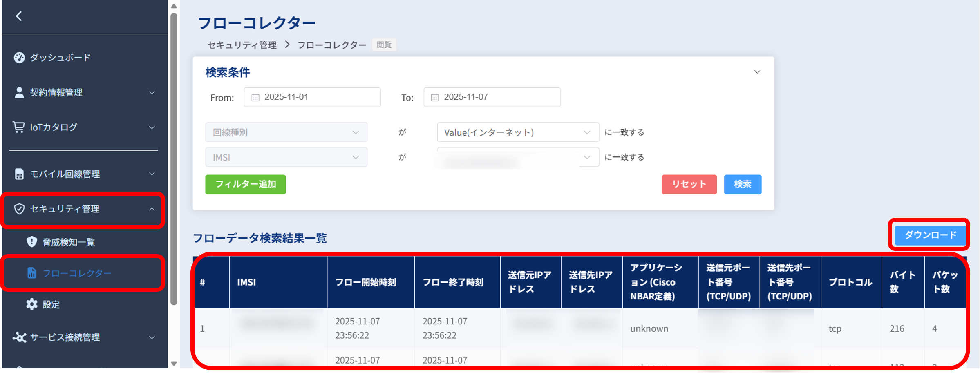Click the モバイル回線管理 SIM icon
The image size is (980, 373).
18,174
